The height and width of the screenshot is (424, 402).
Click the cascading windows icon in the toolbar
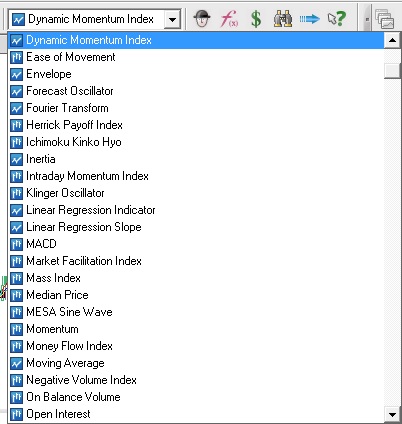pyautogui.click(x=385, y=19)
